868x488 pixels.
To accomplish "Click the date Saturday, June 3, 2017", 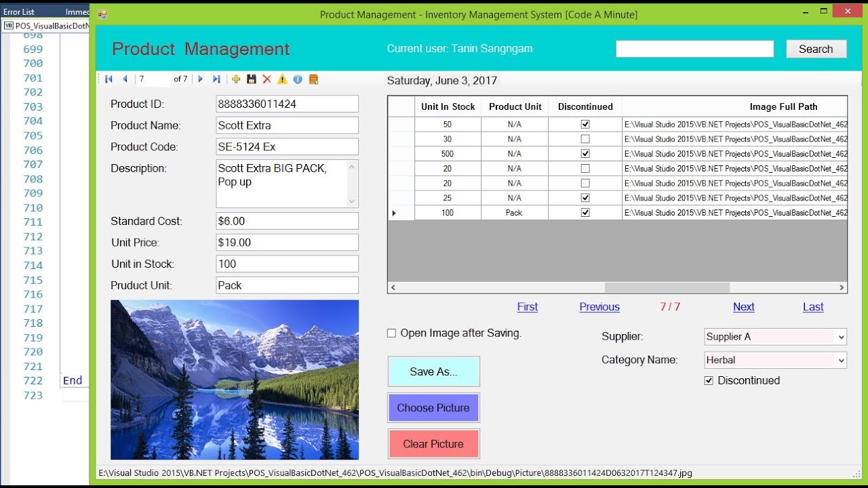I will (x=442, y=81).
